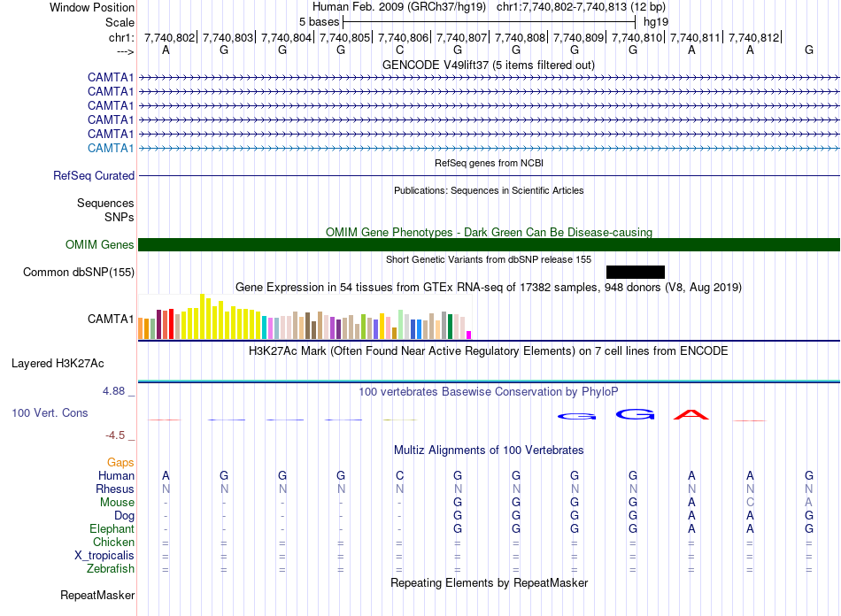Click the RefSeq Curated gene line

pos(490,176)
